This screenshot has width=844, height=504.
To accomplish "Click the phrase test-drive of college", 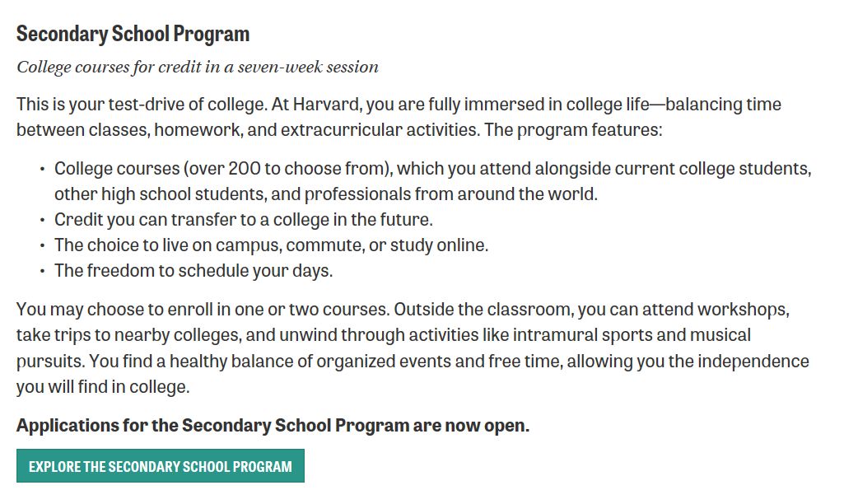I will [x=188, y=104].
